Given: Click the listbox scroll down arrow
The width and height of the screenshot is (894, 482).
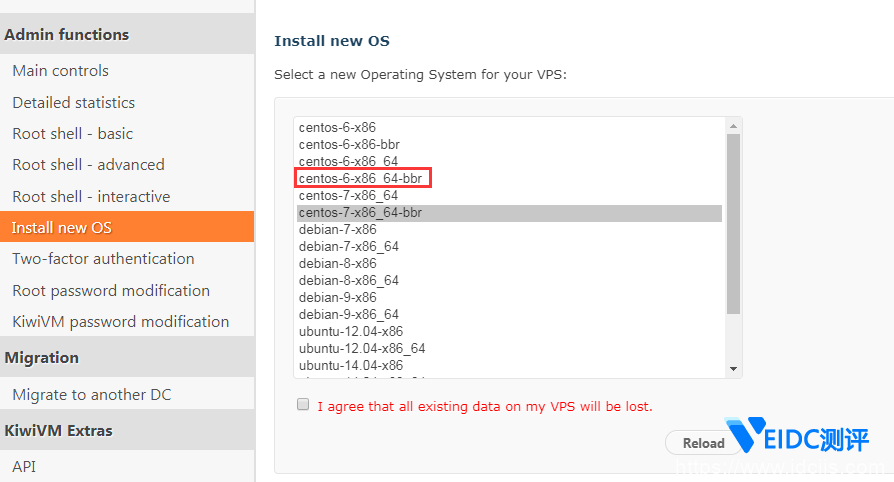Looking at the screenshot, I should [x=733, y=369].
